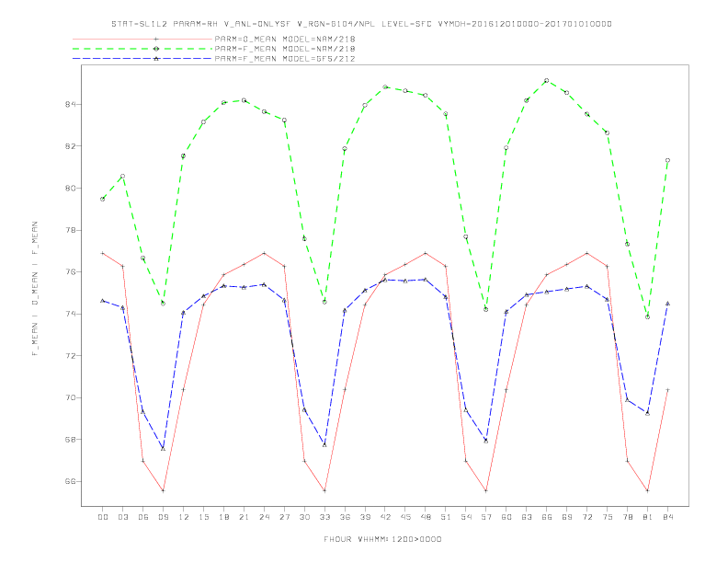Image resolution: width=728 pixels, height=563 pixels.
Task: Click red plus marker at forecast hour 09 minimum
Action: coord(163,490)
